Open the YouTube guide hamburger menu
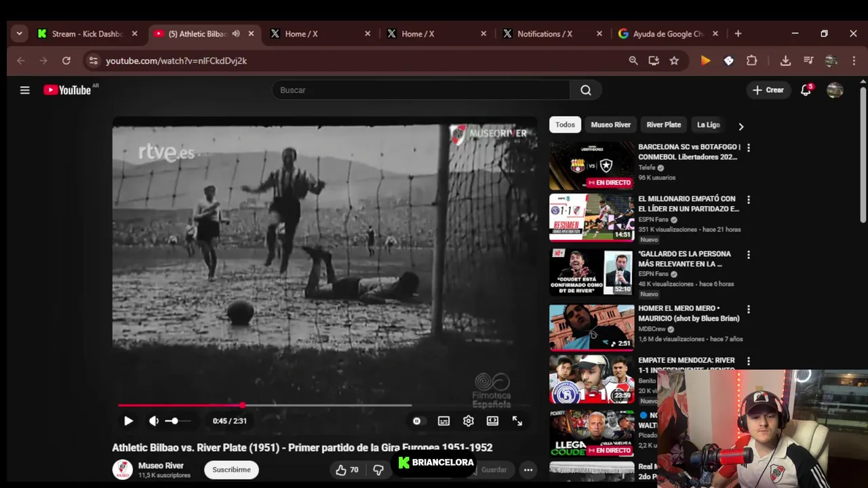Screen dimensions: 868x488 click(x=25, y=90)
